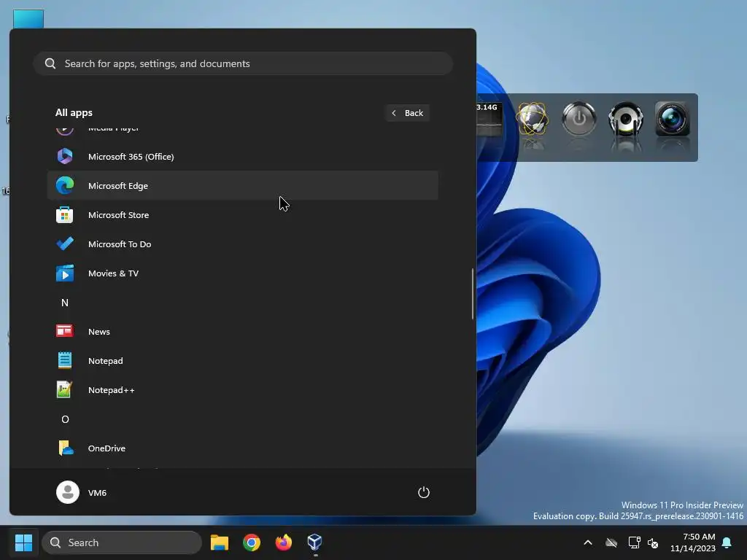Click the VM6 username label
This screenshot has height=560, width=747.
pyautogui.click(x=97, y=493)
